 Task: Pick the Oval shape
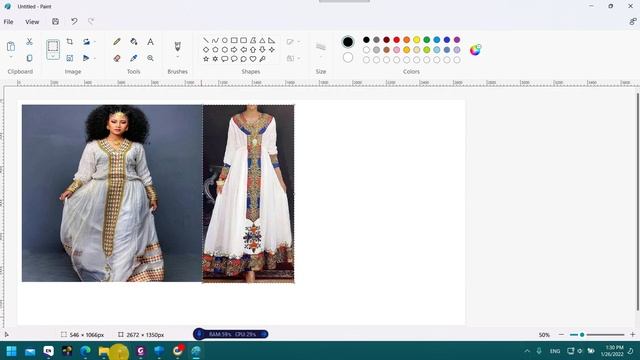coord(224,40)
